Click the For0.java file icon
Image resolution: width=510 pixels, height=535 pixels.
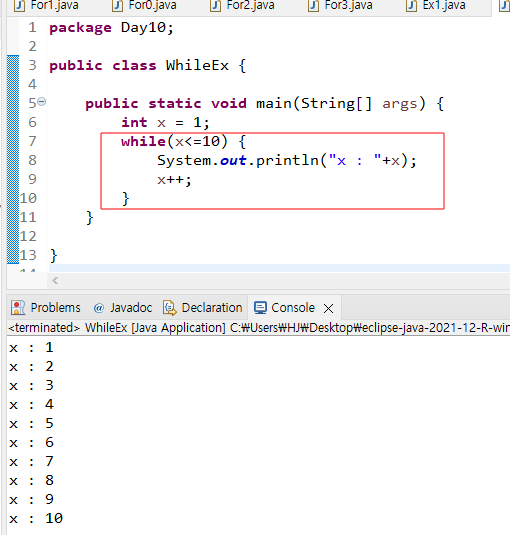pos(118,5)
